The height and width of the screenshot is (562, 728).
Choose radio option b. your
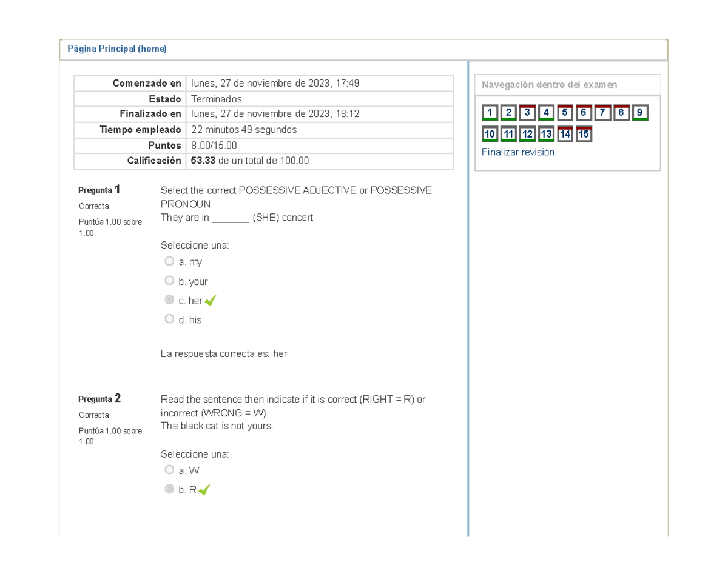169,281
